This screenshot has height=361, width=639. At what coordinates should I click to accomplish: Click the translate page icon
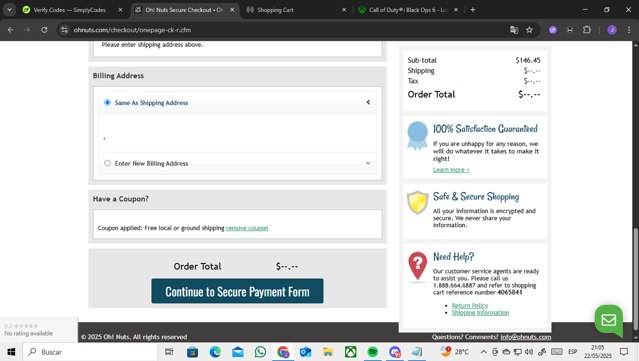point(514,30)
